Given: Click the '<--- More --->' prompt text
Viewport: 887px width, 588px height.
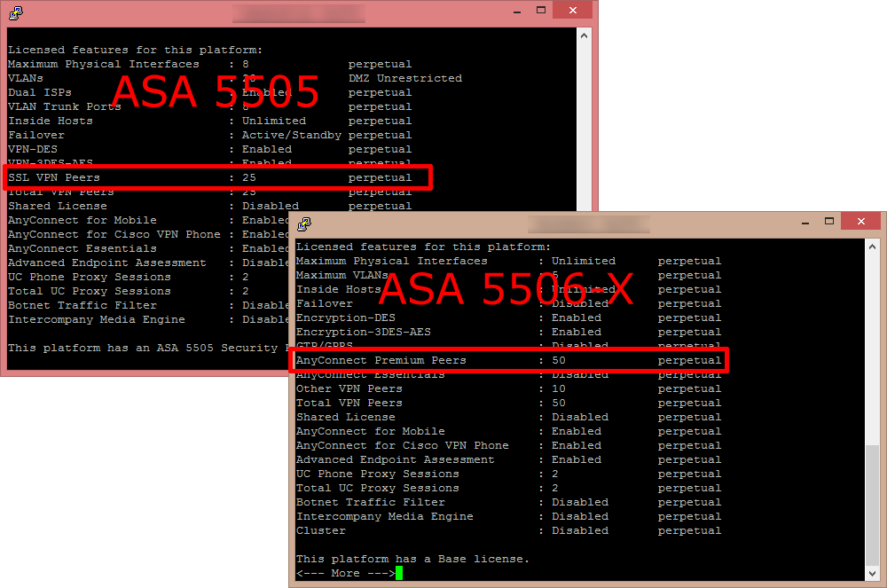Looking at the screenshot, I should (x=345, y=573).
